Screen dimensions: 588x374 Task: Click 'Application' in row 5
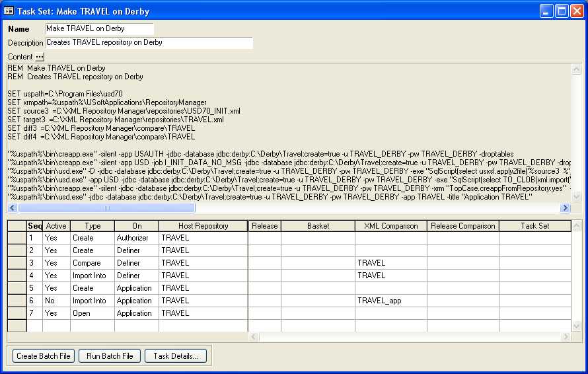tap(137, 287)
